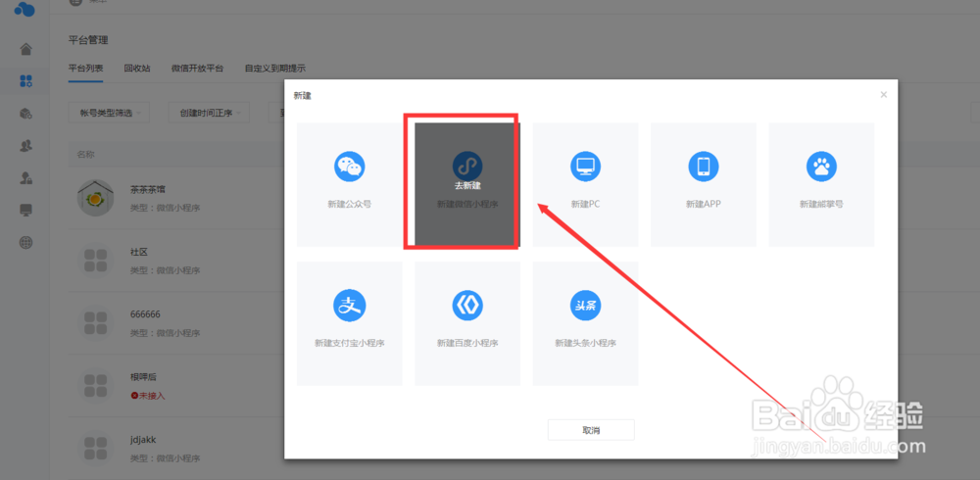
Task: Click the 平台管理 heading
Action: coord(88,40)
